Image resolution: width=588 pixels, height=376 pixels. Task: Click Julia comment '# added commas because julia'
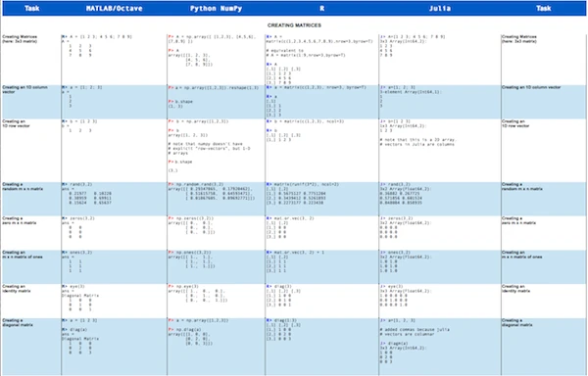[415, 330]
